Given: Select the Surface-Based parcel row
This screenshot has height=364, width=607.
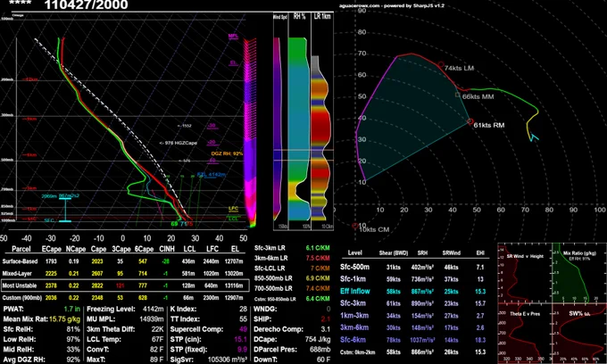Looking at the screenshot, I should pyautogui.click(x=123, y=261).
